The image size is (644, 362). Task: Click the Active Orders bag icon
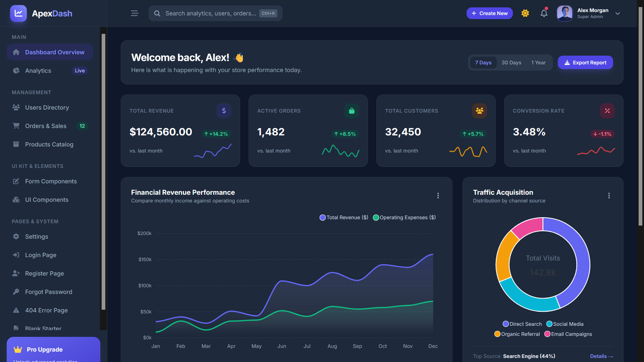[x=351, y=111]
